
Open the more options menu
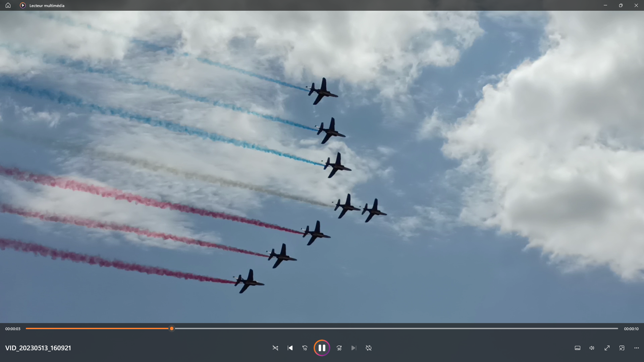click(637, 348)
